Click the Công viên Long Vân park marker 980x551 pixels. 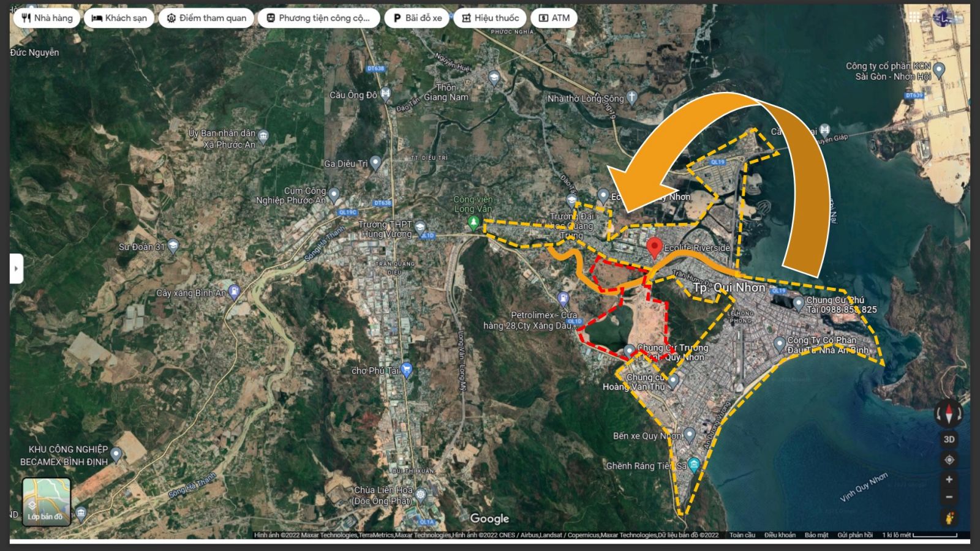(x=473, y=222)
